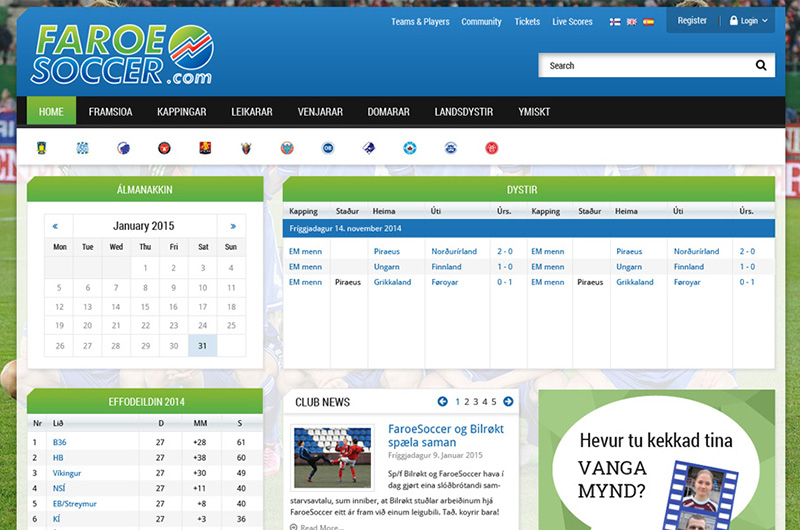
Task: Click the 'Hevur tu kekkad tina vanga mynd' banner
Action: point(657,460)
